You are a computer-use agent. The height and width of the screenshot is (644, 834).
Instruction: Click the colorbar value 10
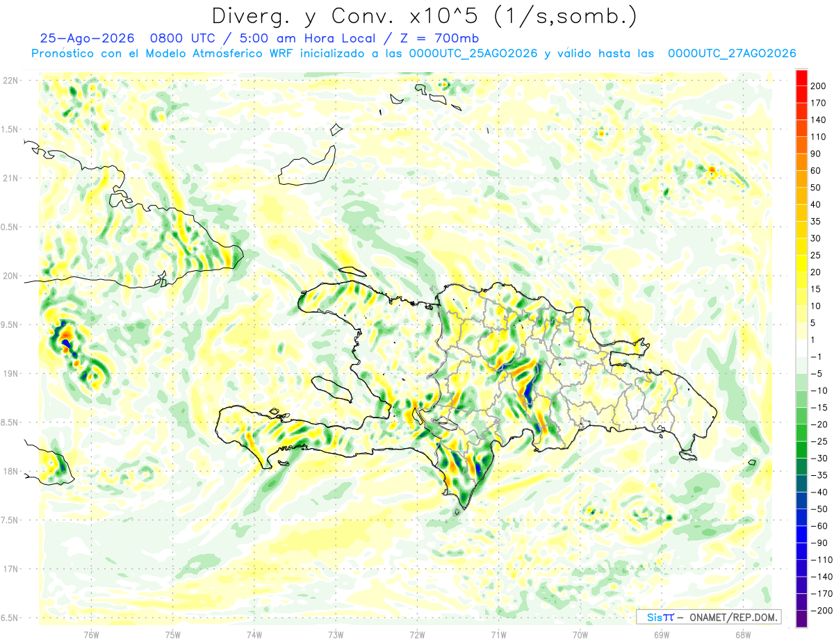pos(816,306)
